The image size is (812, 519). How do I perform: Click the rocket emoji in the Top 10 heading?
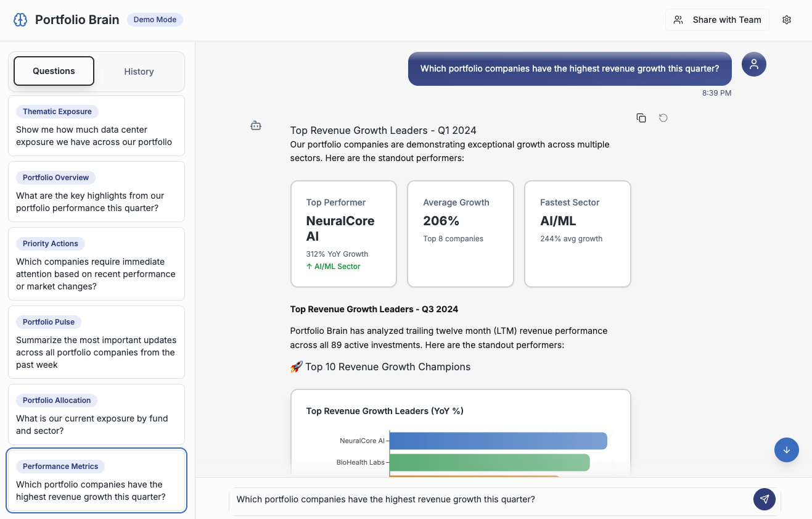297,367
